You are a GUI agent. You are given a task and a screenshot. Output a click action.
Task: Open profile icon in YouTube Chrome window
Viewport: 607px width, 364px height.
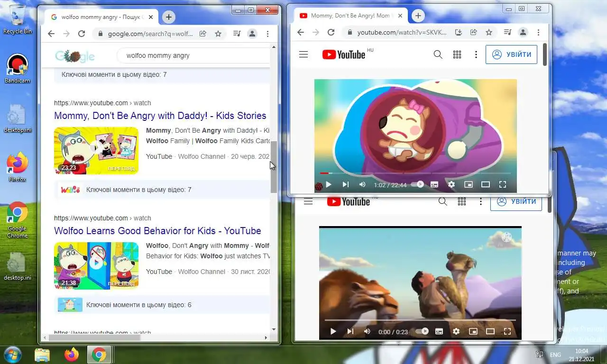coord(523,32)
